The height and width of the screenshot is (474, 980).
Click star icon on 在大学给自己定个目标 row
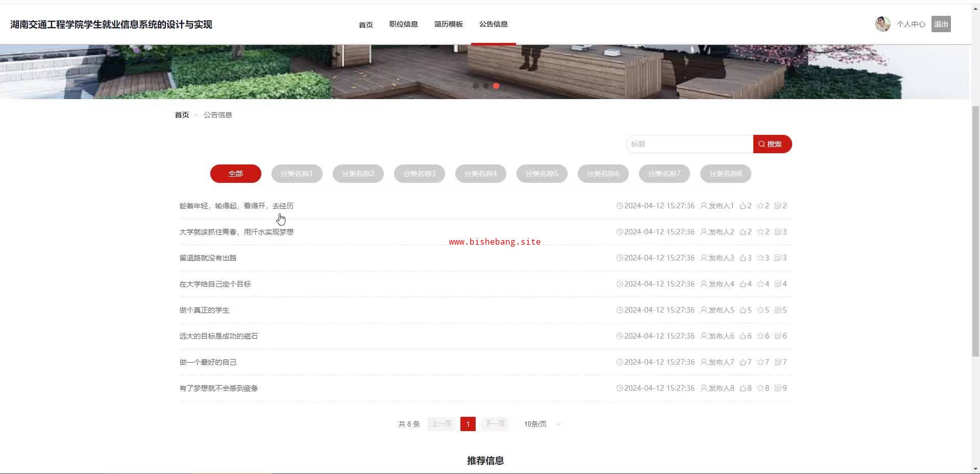[761, 284]
